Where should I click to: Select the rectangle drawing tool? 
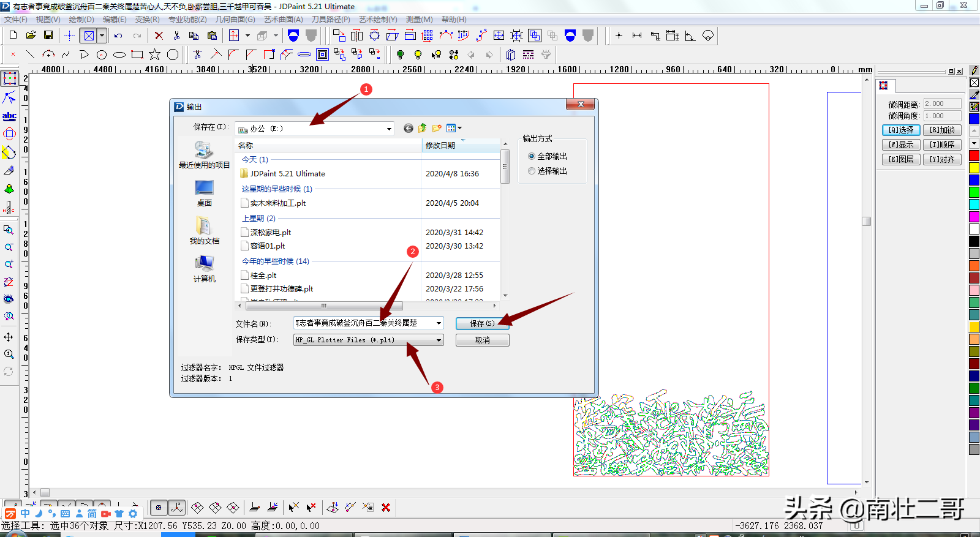(137, 54)
